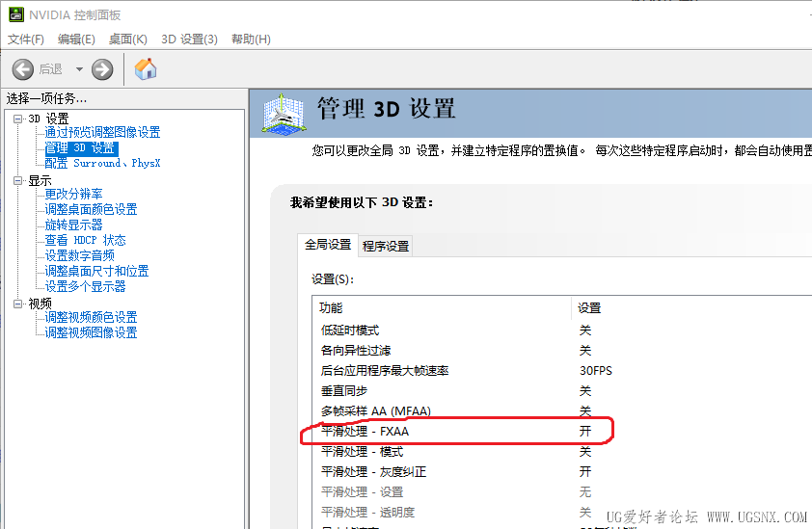Screen dimensions: 812x529
Task: Open the back history dropdown arrow
Action: [79, 68]
